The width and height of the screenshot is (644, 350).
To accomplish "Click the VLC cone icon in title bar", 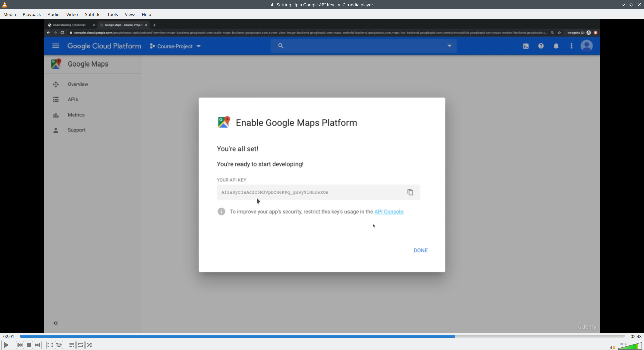I will (x=5, y=5).
